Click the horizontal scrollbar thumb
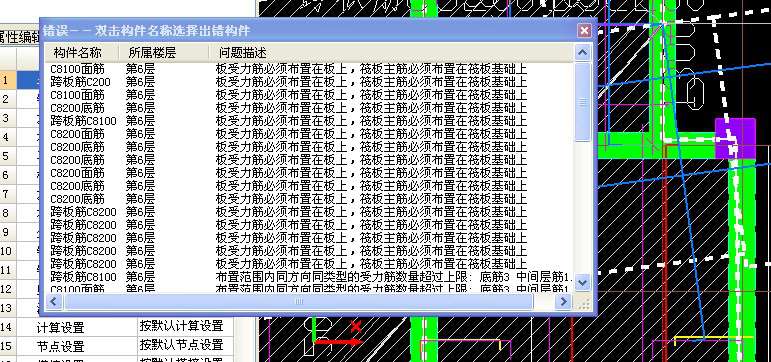Screen dimensions: 771x362 (x=298, y=302)
